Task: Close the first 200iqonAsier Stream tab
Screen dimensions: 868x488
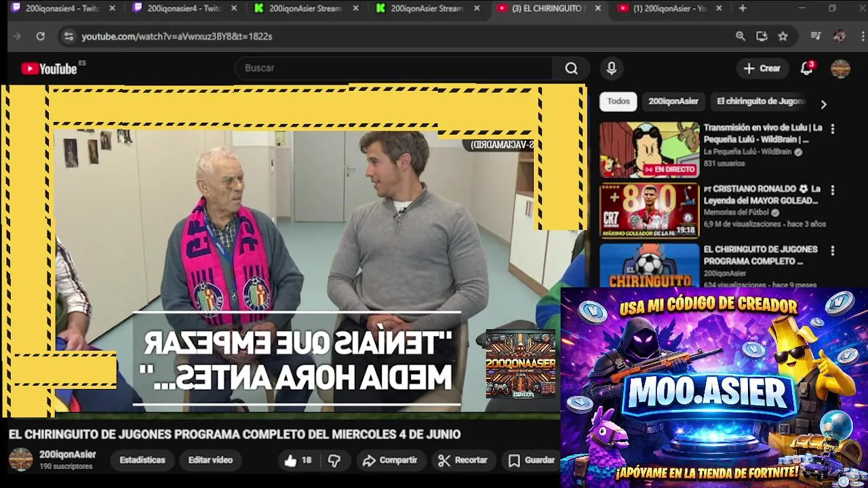Action: tap(355, 9)
